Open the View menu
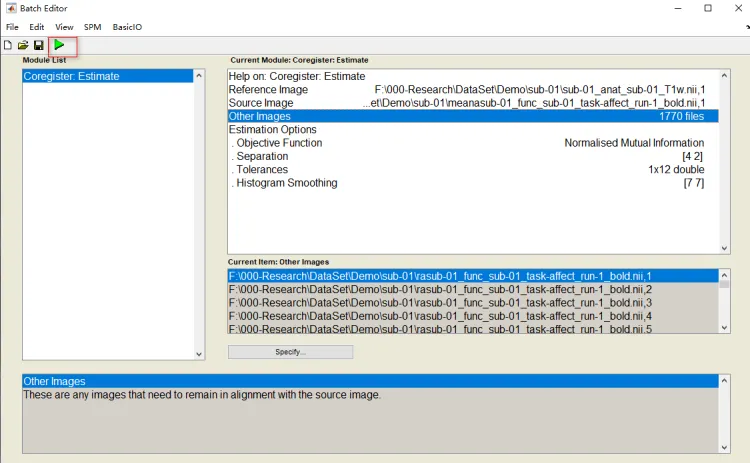The image size is (750, 463). point(64,27)
